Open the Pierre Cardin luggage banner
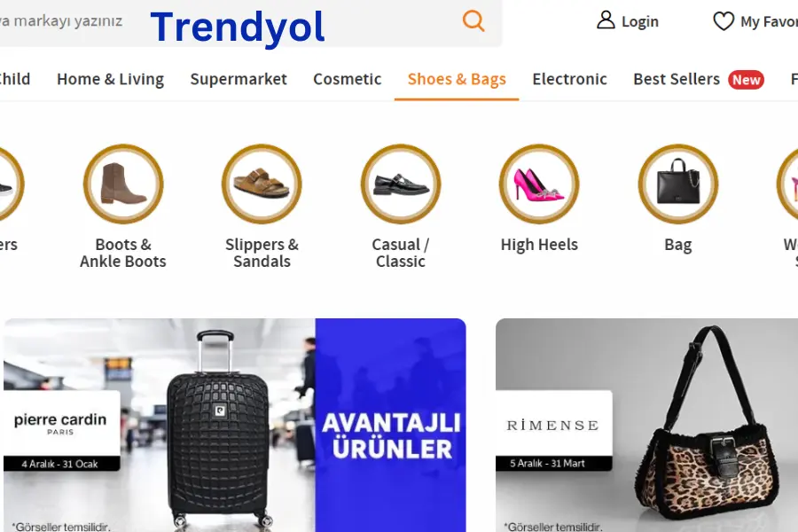 pos(160,425)
